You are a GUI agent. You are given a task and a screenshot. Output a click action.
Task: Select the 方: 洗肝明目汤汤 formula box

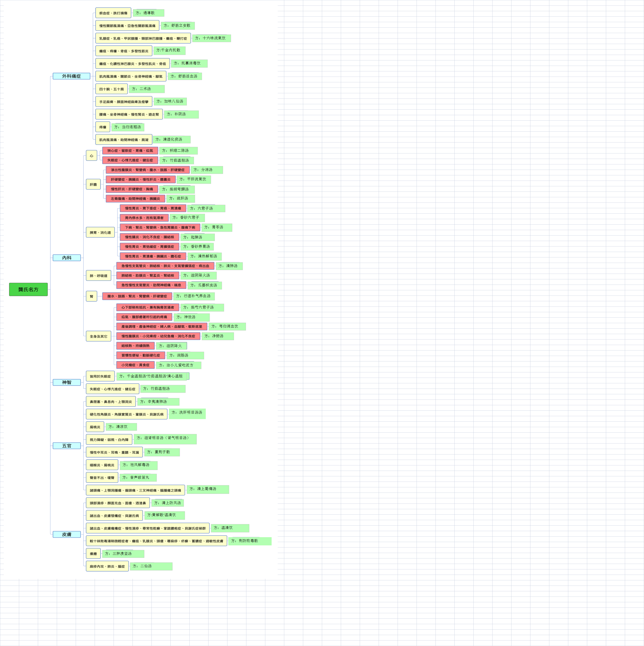point(187,414)
